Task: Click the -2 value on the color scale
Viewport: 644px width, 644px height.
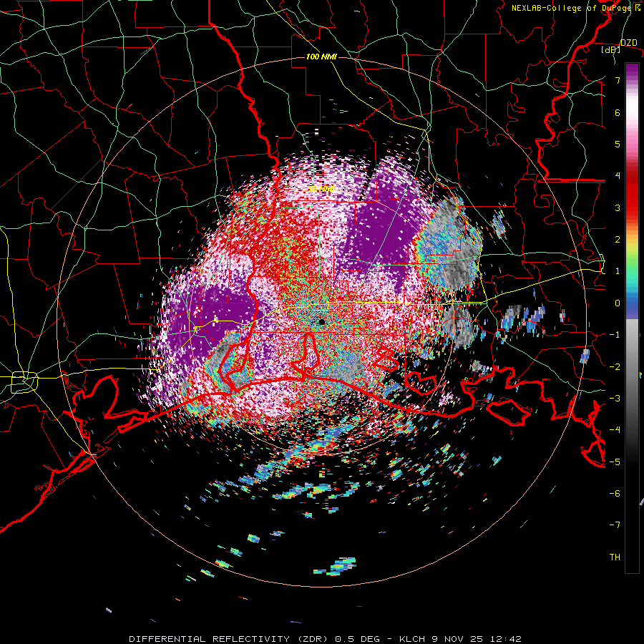Action: (x=615, y=367)
